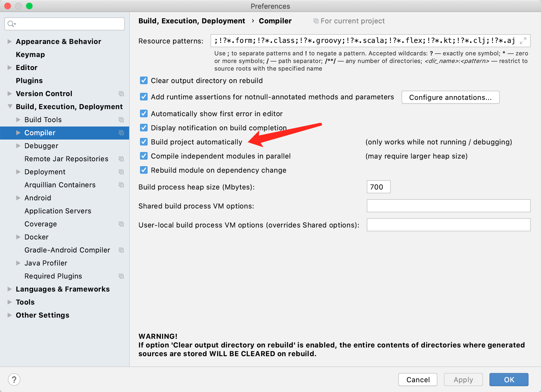Viewport: 541px width, 392px height.
Task: Collapse Build, Execution, Deployment section
Action: coord(10,106)
